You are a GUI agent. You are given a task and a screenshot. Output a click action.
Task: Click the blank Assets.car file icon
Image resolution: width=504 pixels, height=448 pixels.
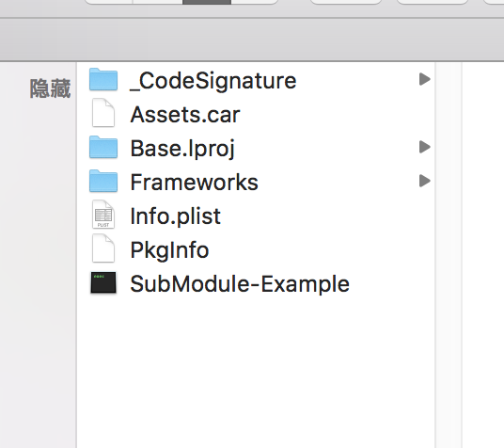[103, 113]
